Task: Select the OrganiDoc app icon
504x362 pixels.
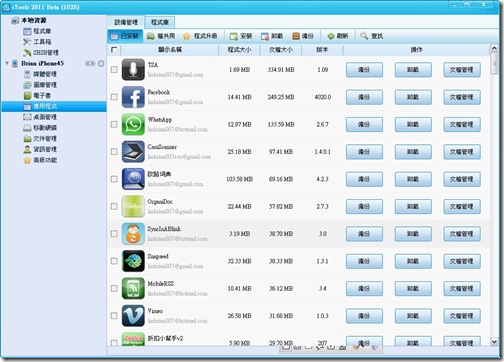Action: [133, 206]
